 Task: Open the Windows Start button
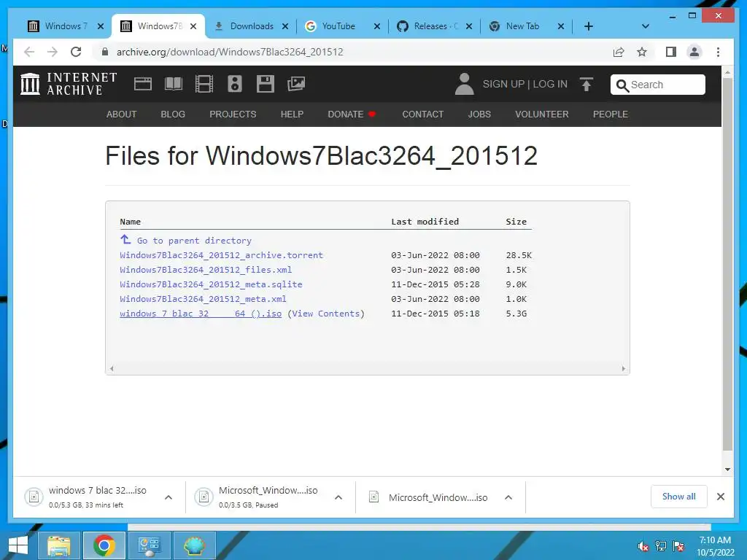tap(18, 545)
